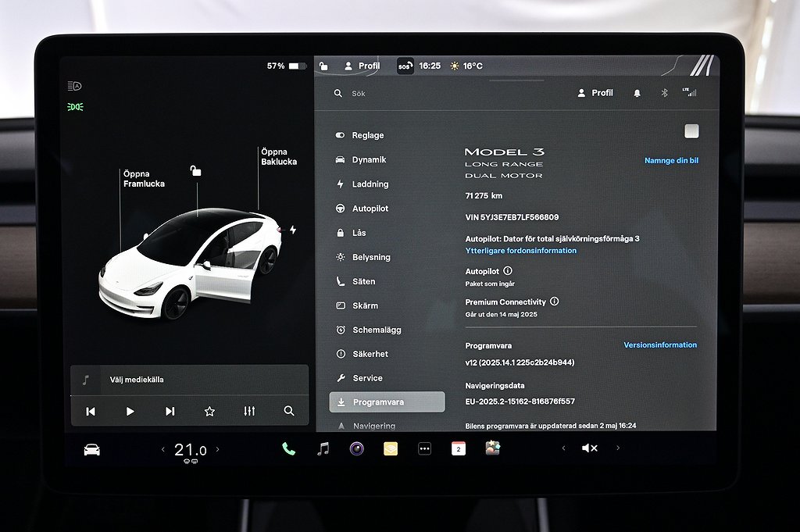
Task: Skip to next track
Action: (170, 411)
